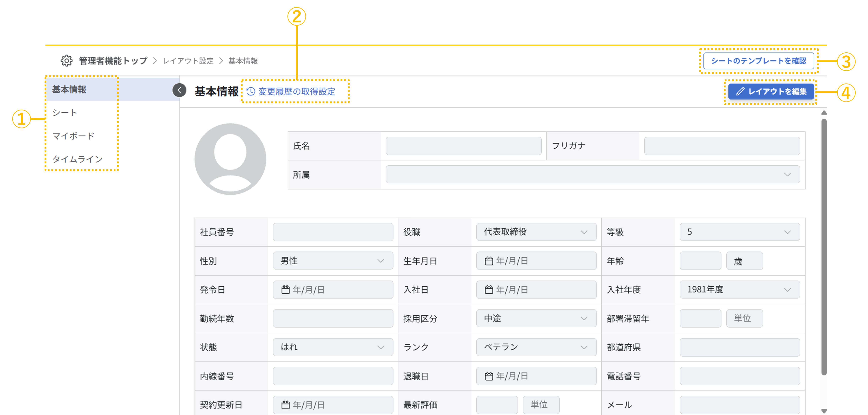Click the scrollbar down arrow
The height and width of the screenshot is (415, 868).
point(824,411)
